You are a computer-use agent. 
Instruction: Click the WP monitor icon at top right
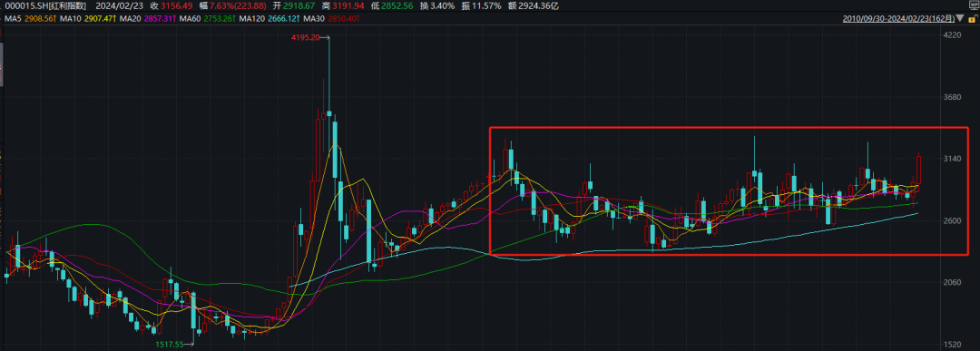[975, 5]
